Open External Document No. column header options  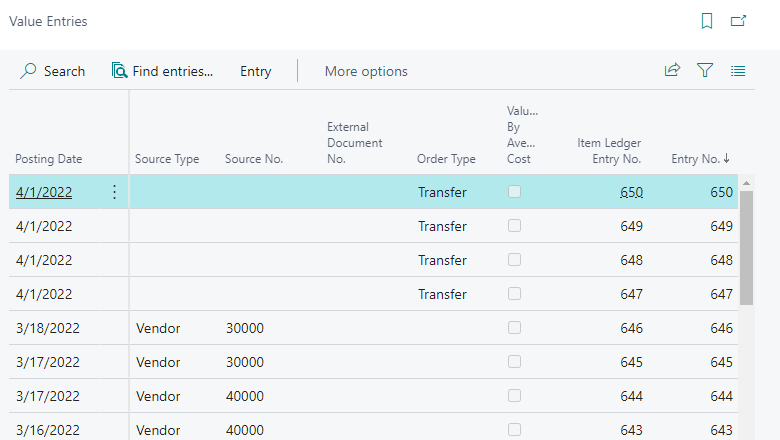[355, 143]
